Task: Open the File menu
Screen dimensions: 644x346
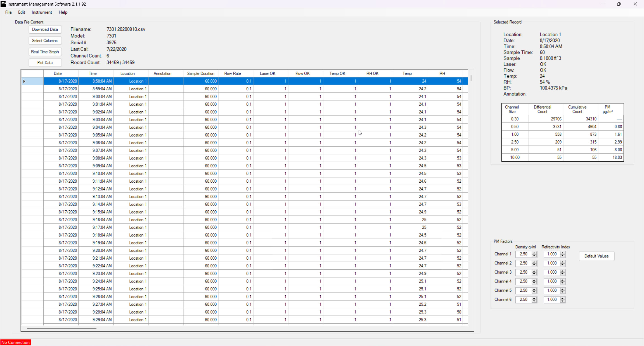Action: pos(8,12)
